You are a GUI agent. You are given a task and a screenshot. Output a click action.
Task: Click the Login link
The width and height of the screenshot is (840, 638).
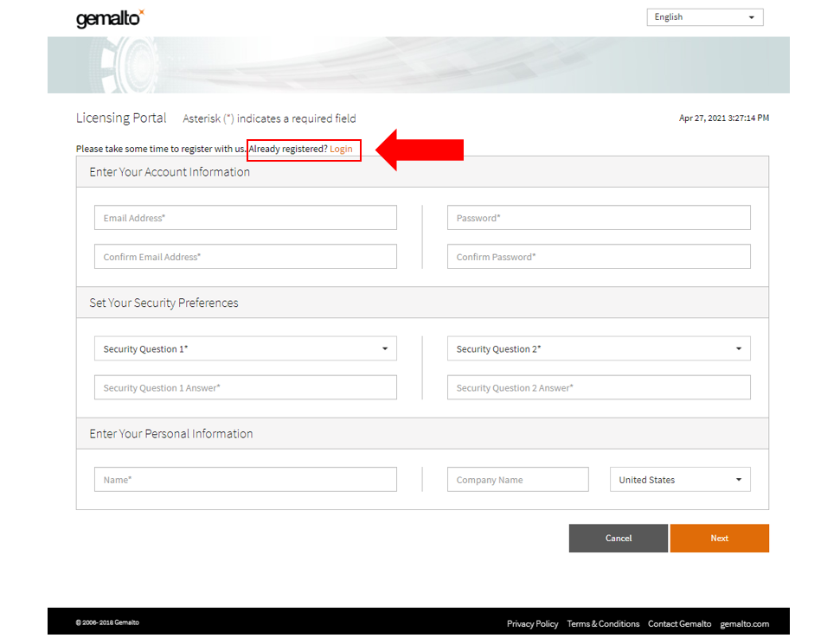point(341,150)
